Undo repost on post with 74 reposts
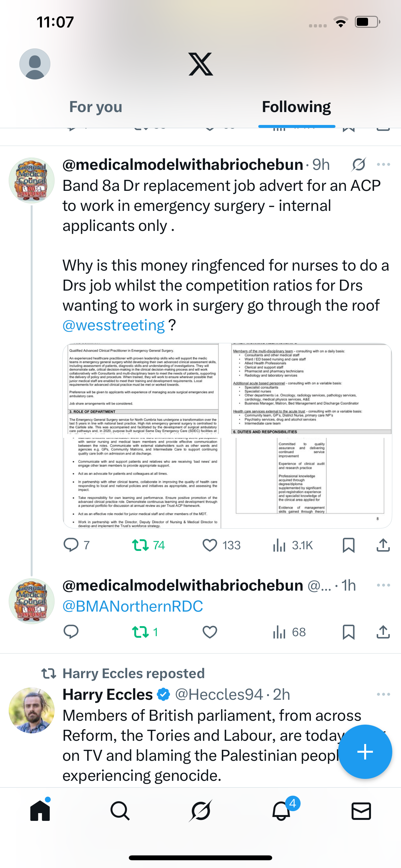This screenshot has height=868, width=401. (140, 545)
